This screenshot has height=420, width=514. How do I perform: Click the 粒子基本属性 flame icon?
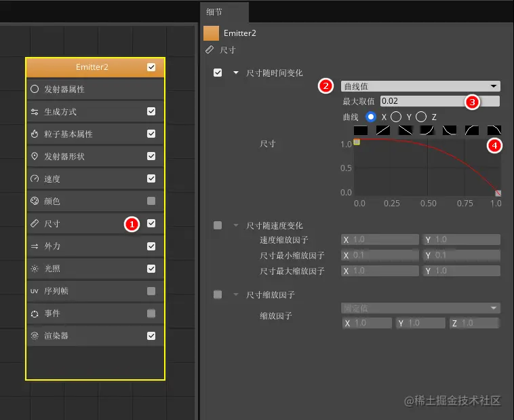35,134
